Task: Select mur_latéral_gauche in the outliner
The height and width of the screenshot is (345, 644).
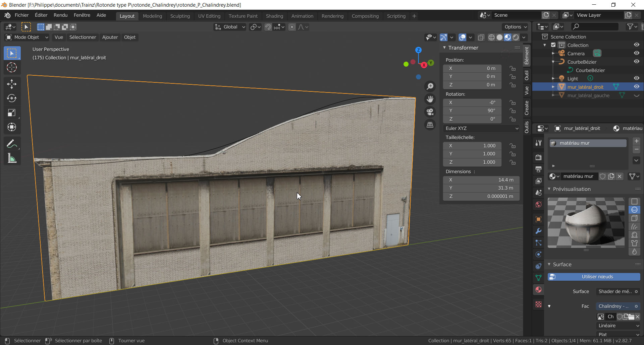Action: coord(588,95)
